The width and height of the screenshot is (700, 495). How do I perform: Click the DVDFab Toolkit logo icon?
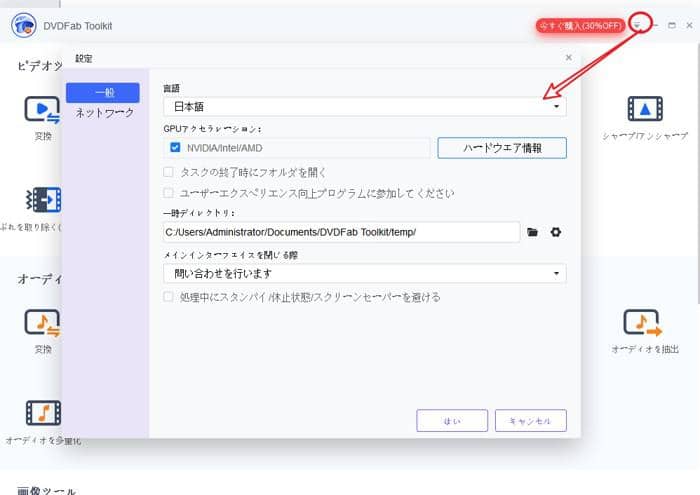[x=24, y=25]
